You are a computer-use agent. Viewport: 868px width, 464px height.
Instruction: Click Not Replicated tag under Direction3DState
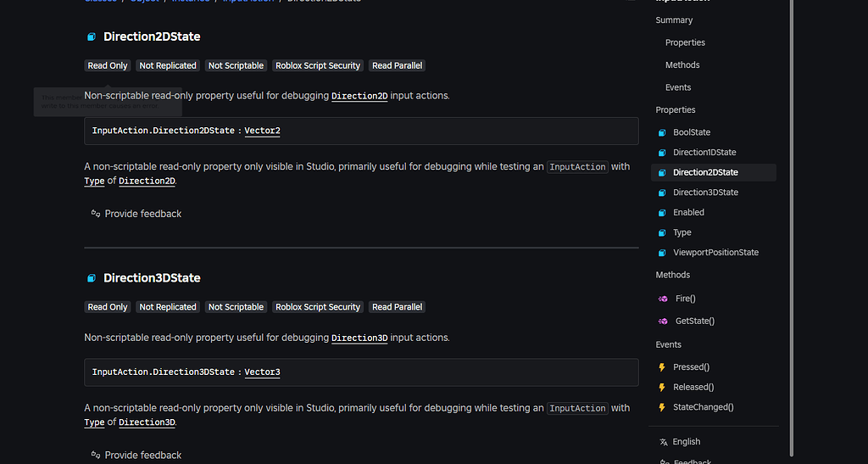click(x=168, y=307)
